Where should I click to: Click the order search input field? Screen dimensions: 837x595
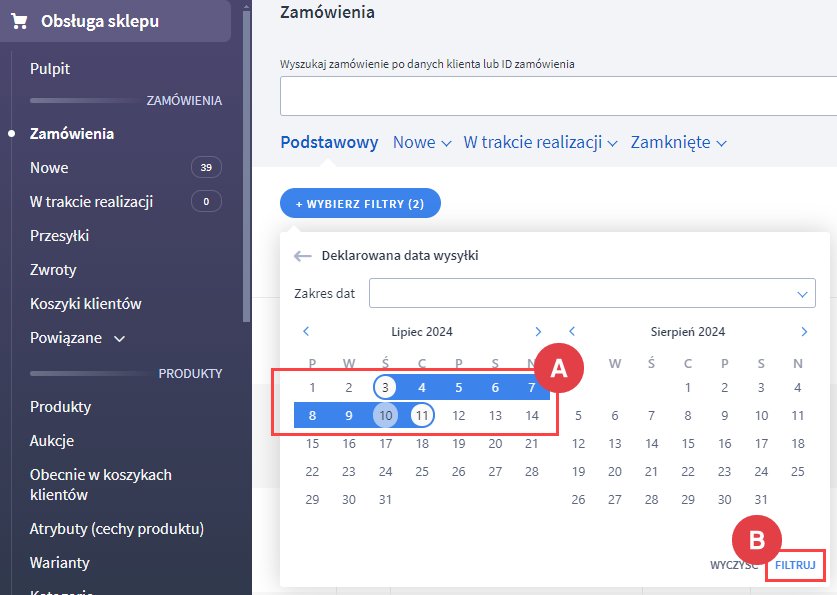point(558,97)
